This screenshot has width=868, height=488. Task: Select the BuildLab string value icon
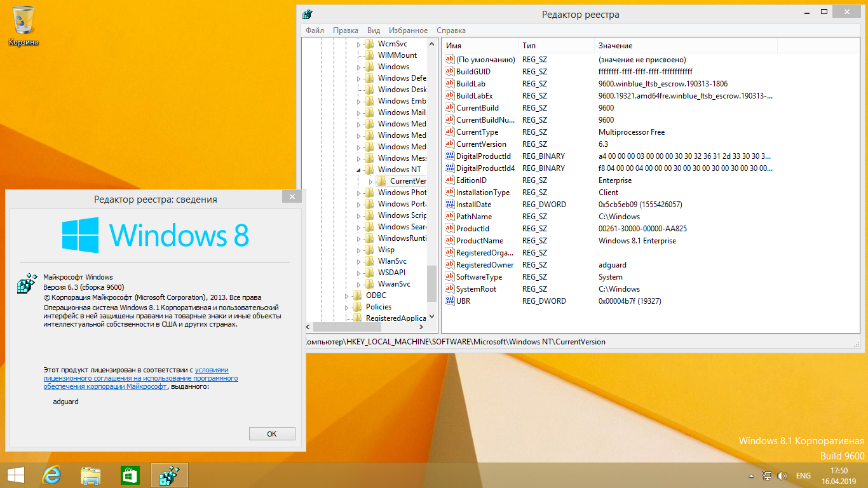(450, 84)
